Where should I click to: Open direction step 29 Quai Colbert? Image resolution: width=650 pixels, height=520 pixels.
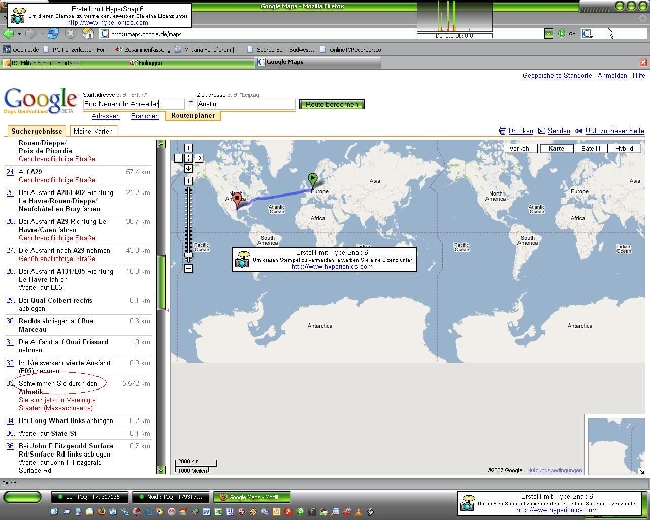click(78, 304)
